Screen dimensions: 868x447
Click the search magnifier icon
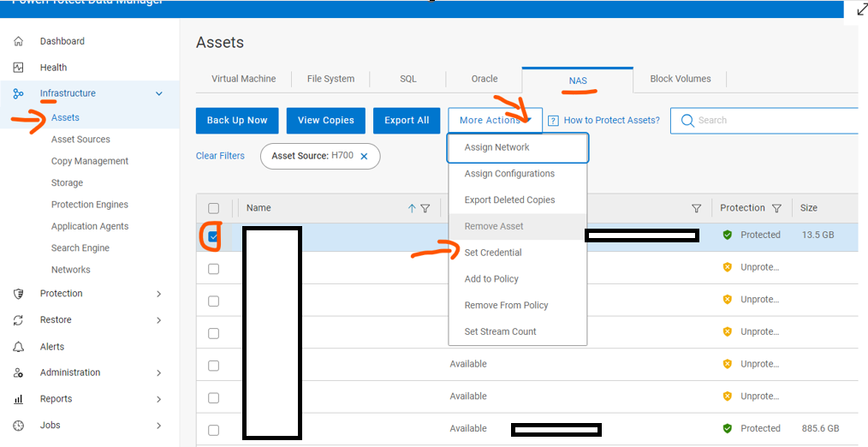(x=687, y=121)
